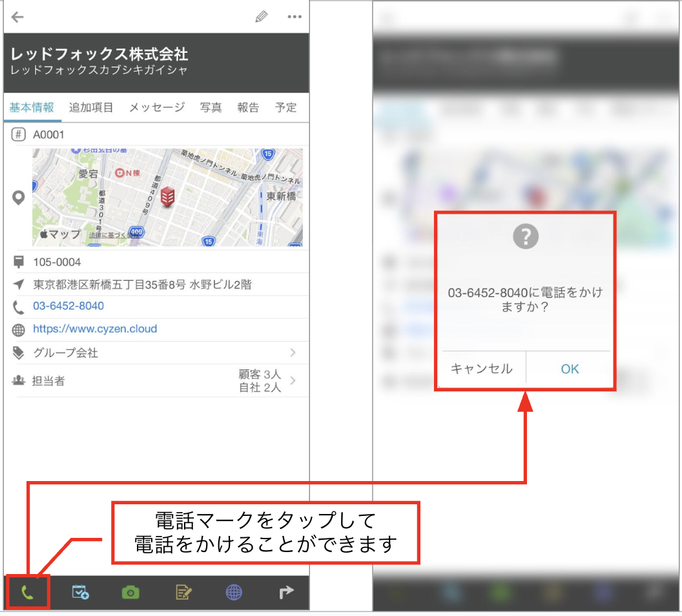Select the グループ会社 tag row label
This screenshot has height=616, width=682.
[x=66, y=353]
